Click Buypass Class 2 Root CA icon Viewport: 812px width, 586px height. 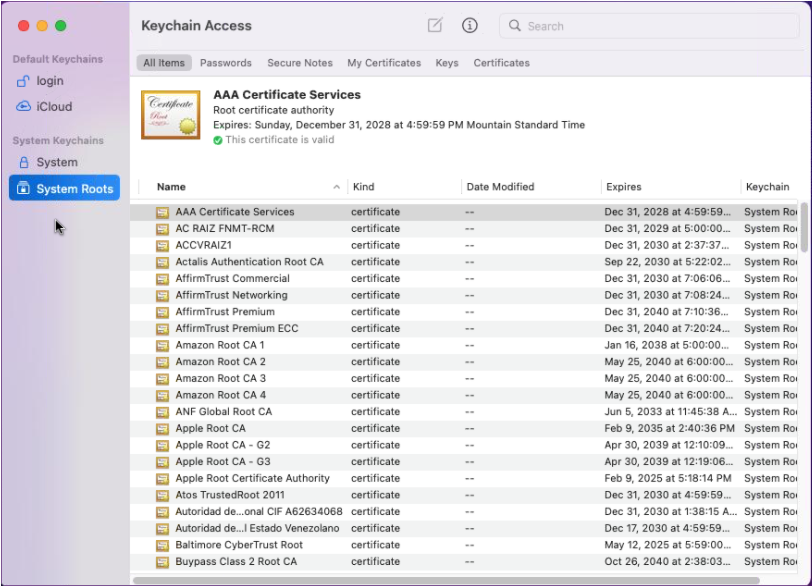click(x=163, y=562)
